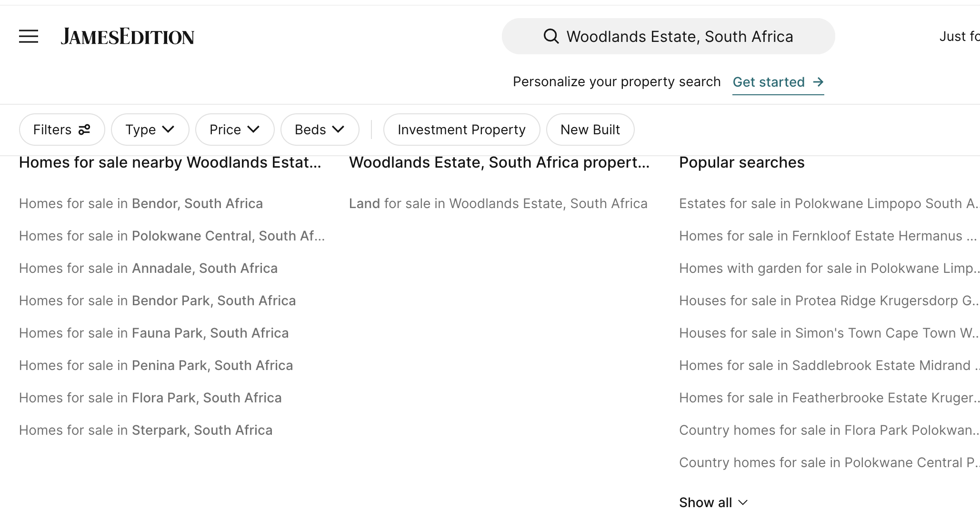The width and height of the screenshot is (980, 520).
Task: Open Estates for sale in Polokwane Limpopo
Action: (x=829, y=203)
